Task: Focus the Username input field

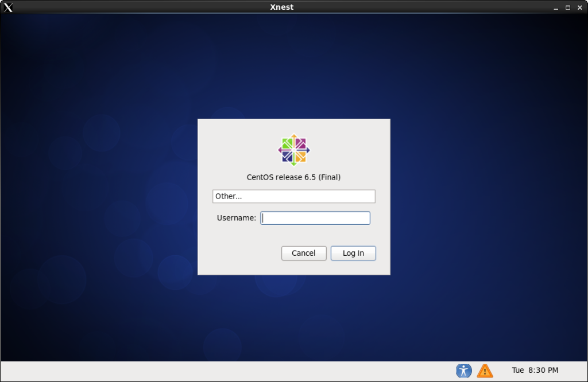Action: pyautogui.click(x=315, y=218)
